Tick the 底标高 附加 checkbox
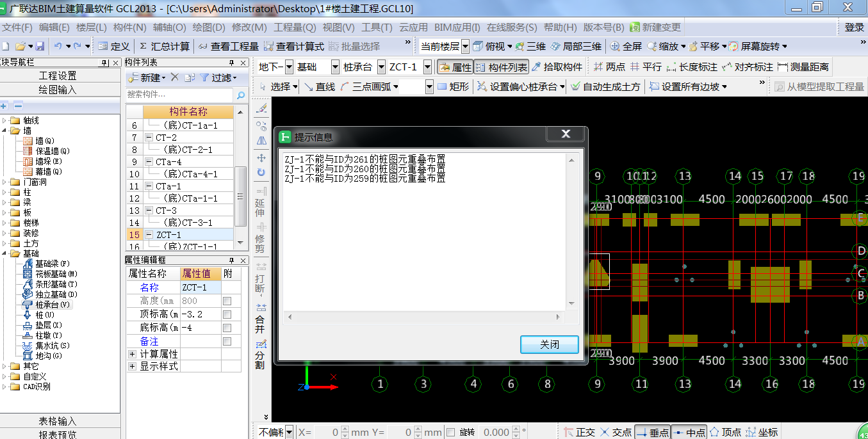The image size is (868, 439). 227,328
